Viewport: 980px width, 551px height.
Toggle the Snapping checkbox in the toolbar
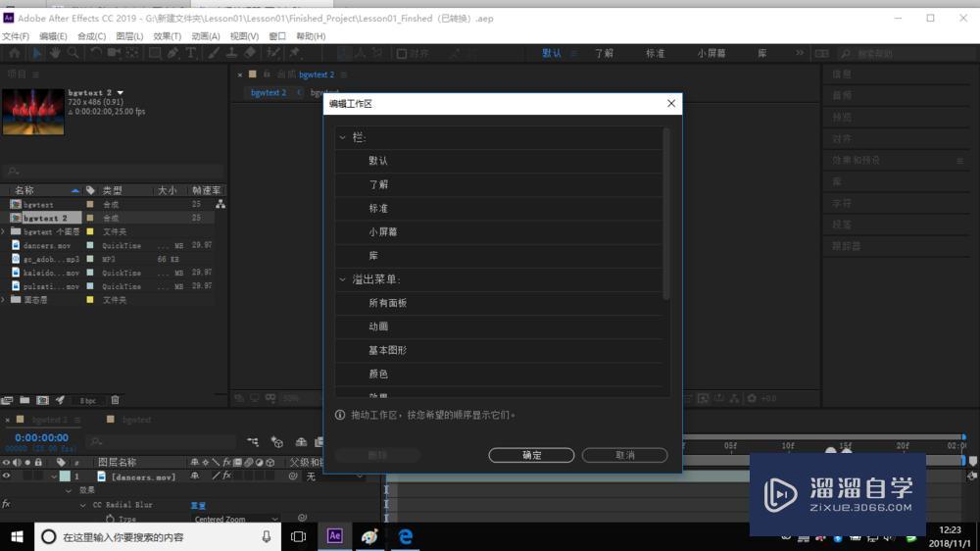[402, 54]
